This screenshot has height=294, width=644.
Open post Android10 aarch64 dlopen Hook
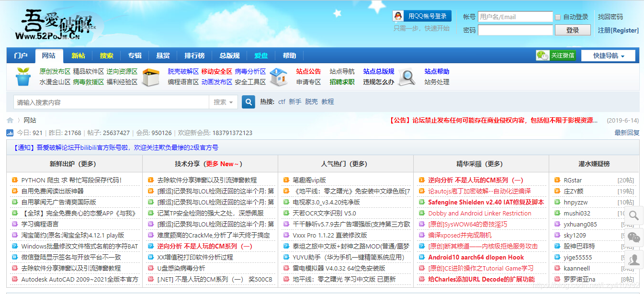(476, 257)
